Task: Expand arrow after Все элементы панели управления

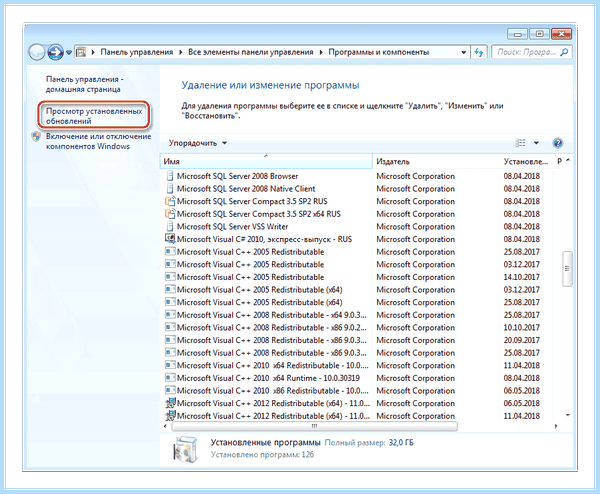Action: (321, 52)
